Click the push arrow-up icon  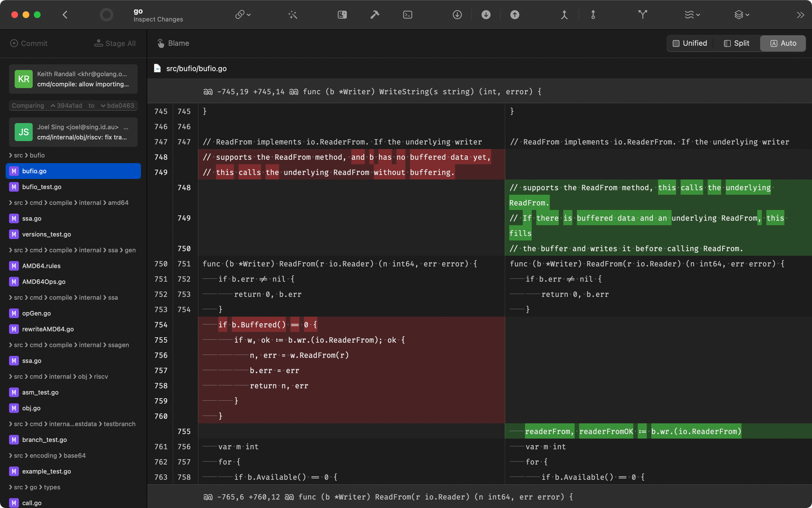pyautogui.click(x=515, y=15)
